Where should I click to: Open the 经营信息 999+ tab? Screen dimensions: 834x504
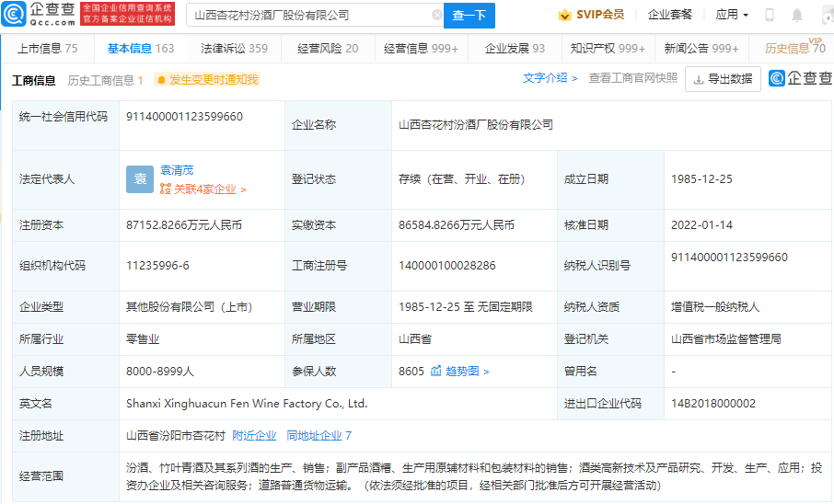(421, 49)
